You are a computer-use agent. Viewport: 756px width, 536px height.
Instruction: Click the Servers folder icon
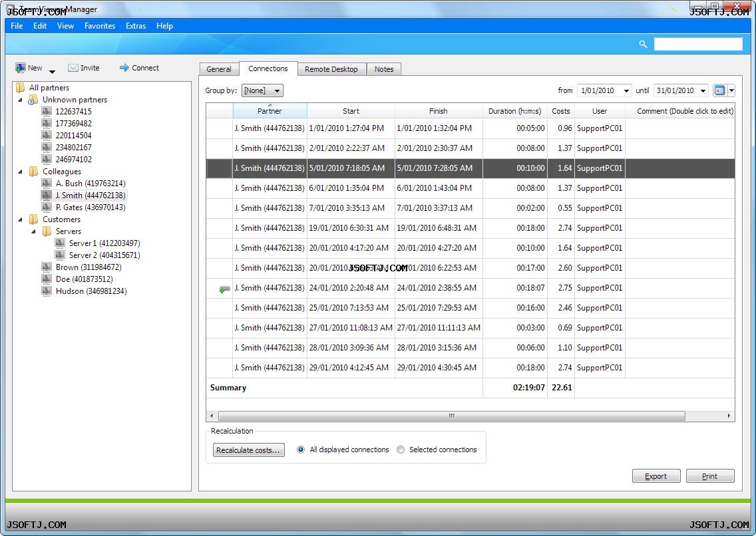click(x=47, y=231)
